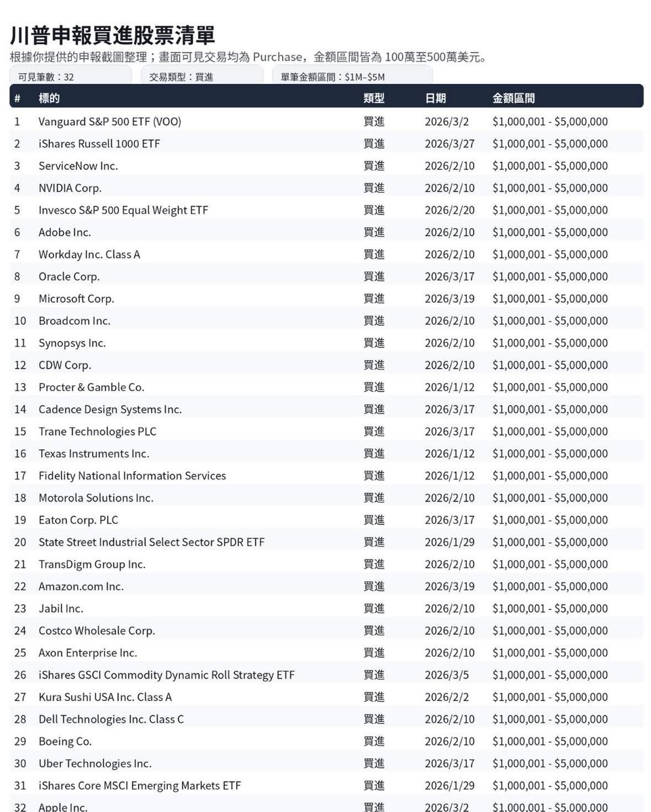Select Costco Wholesale Corp.
651x812 pixels.
[x=97, y=631]
